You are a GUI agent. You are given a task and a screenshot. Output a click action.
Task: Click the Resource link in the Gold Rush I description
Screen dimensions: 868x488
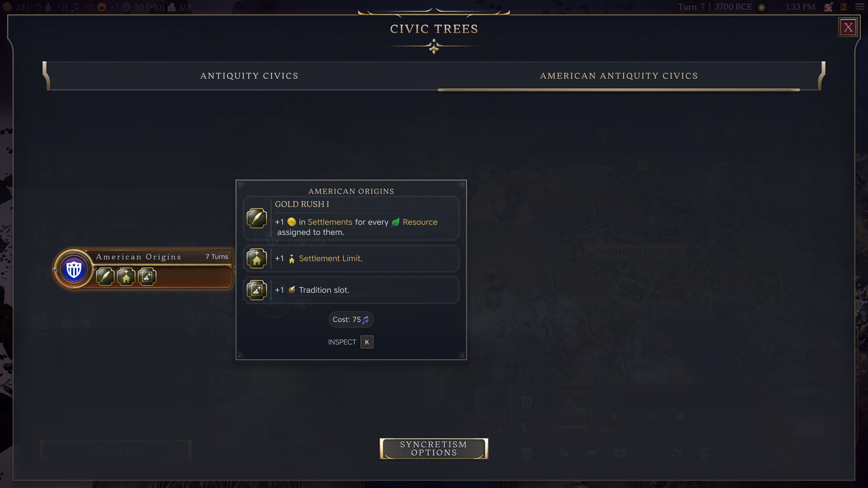point(420,222)
